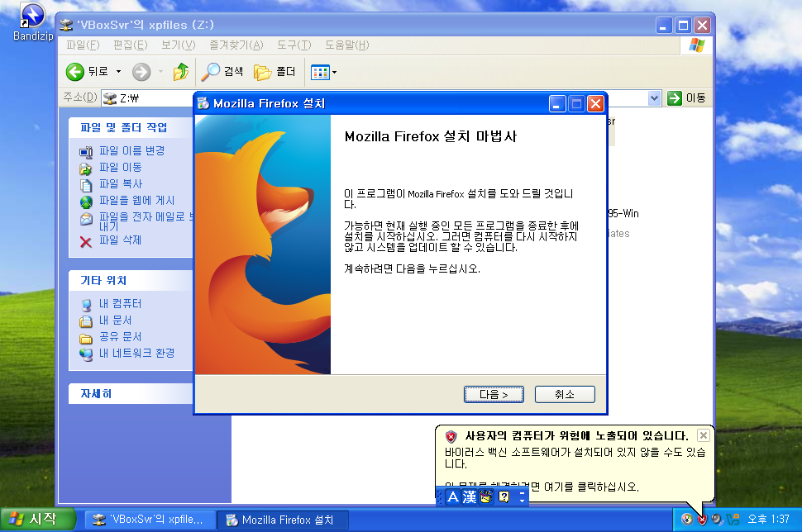Open the 보기(V) menu
This screenshot has width=802, height=532.
coord(178,45)
